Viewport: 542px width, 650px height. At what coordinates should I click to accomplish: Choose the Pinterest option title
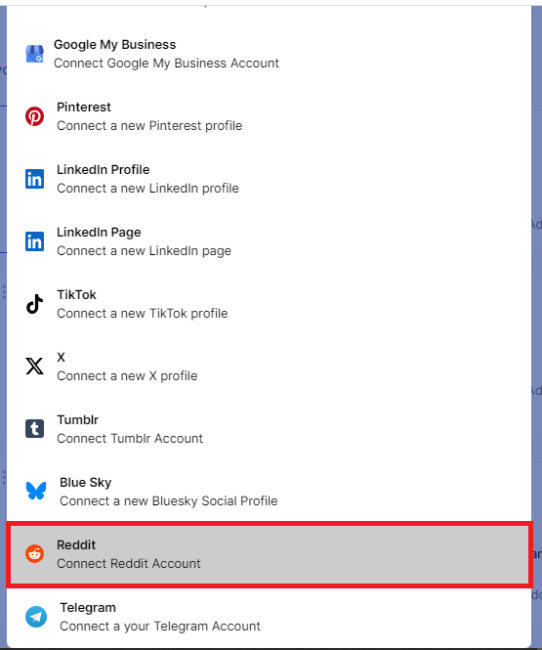(x=84, y=107)
